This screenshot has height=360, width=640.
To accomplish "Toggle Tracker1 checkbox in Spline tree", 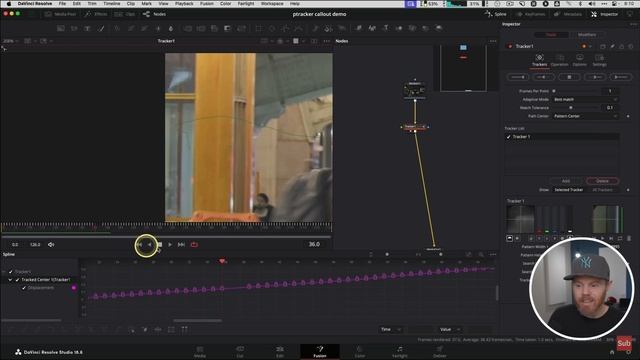I will click(11, 271).
